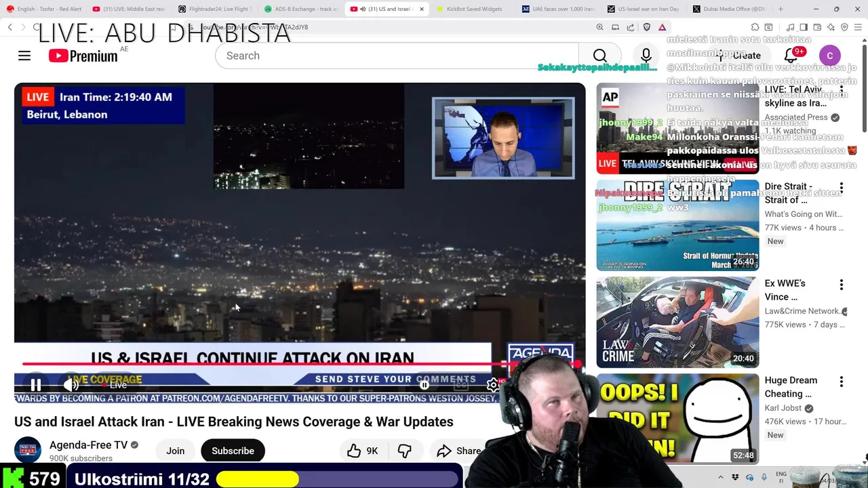Subscribe to Agenda-Free TV
868x488 pixels.
click(x=233, y=451)
